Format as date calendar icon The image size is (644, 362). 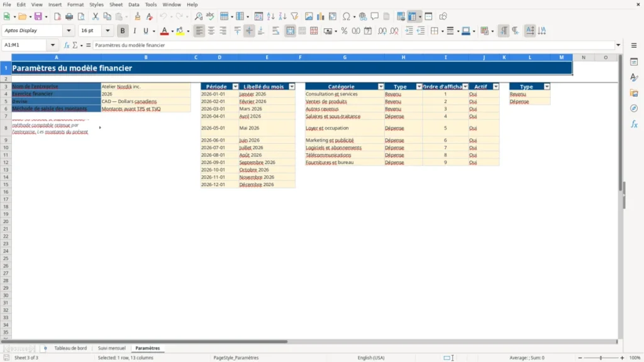point(368,31)
